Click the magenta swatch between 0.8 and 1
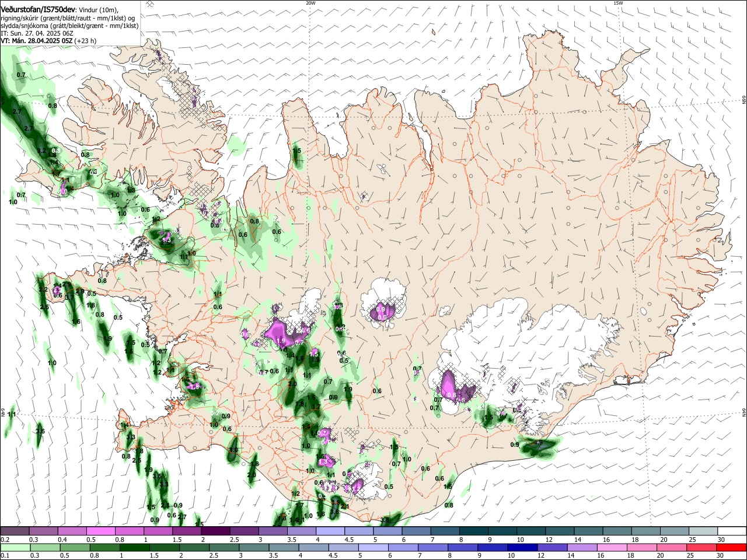This screenshot has width=747, height=560. tap(129, 531)
